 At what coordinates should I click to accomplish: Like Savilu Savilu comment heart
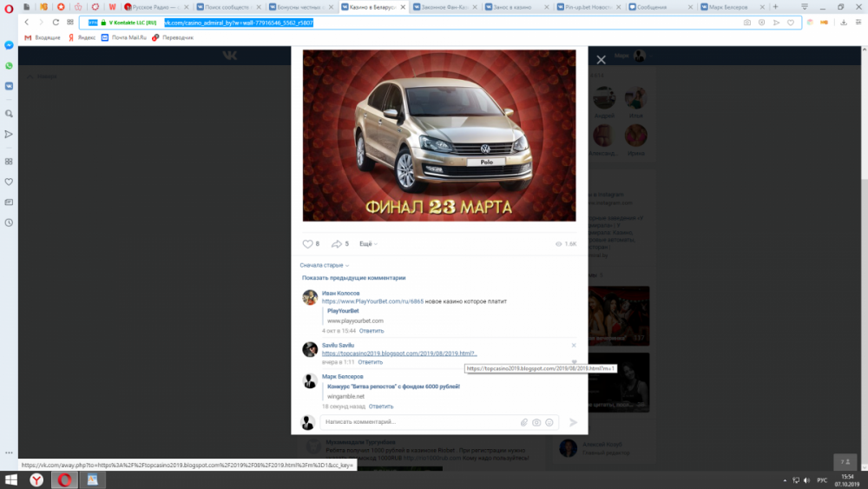(x=574, y=361)
